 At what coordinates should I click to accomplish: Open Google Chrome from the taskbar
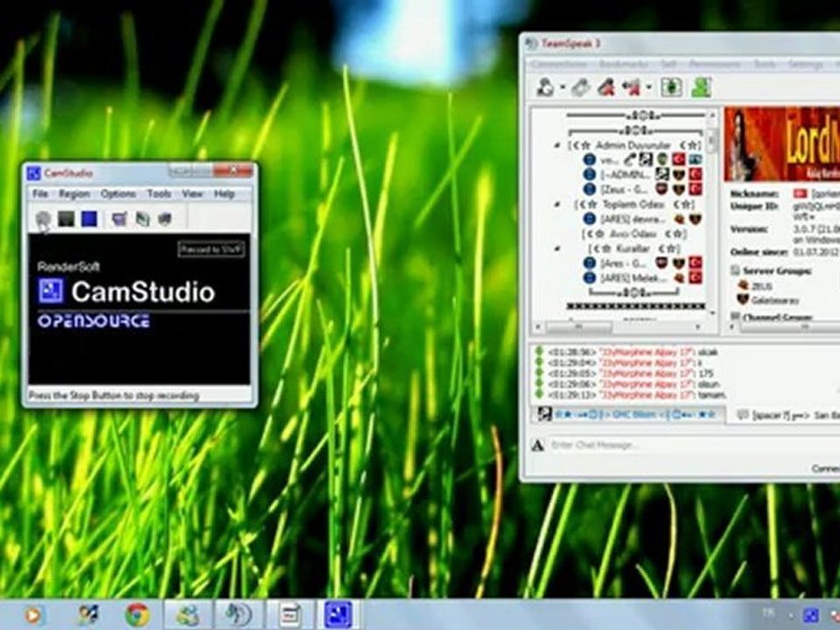click(x=137, y=615)
